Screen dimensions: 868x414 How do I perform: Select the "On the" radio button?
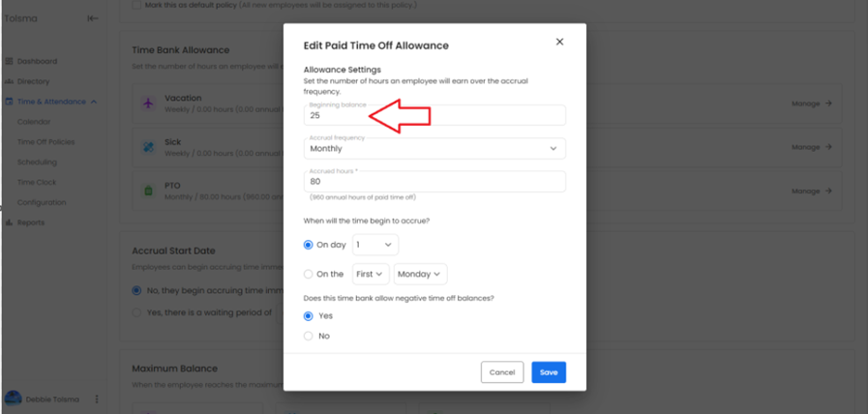(x=309, y=275)
